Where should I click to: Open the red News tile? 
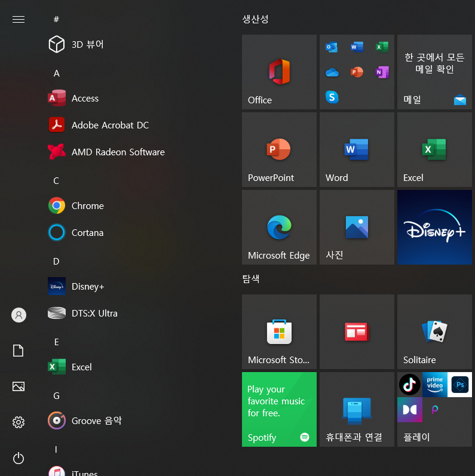357,332
